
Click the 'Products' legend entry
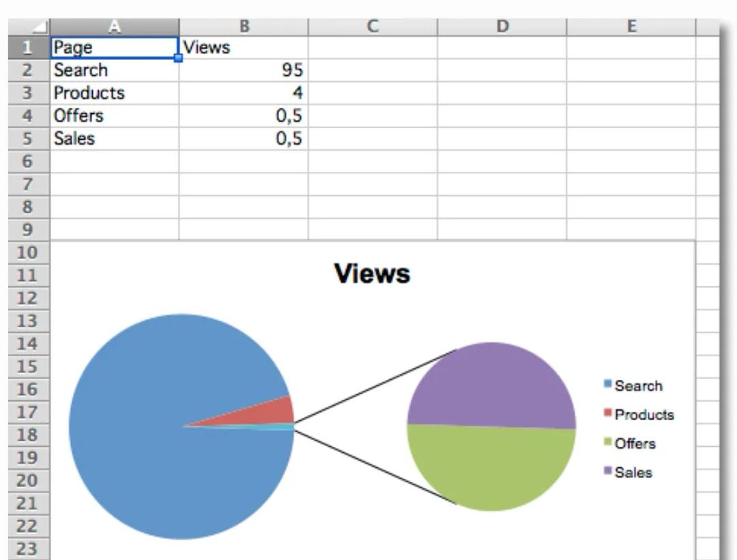(639, 414)
